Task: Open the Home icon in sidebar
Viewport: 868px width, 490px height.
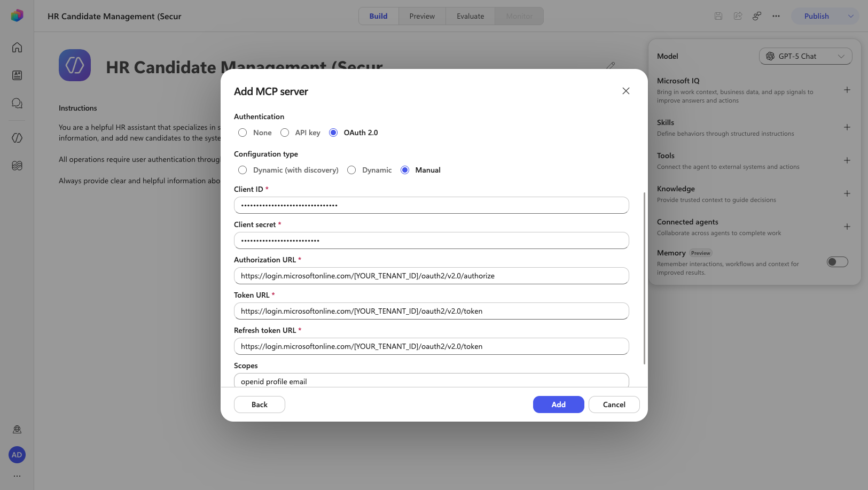Action: click(17, 48)
